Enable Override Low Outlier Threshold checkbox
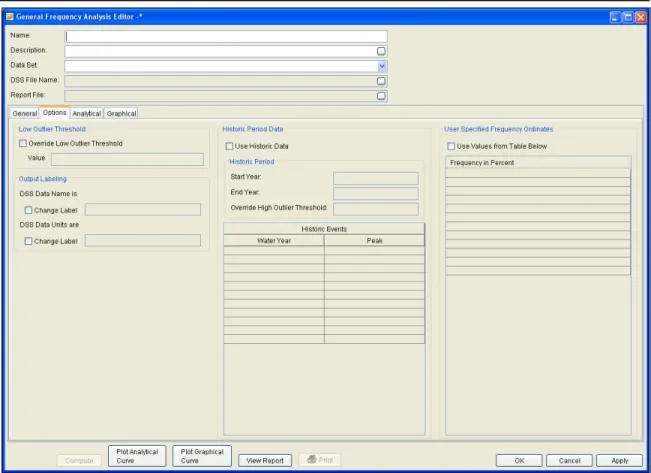 pos(23,143)
